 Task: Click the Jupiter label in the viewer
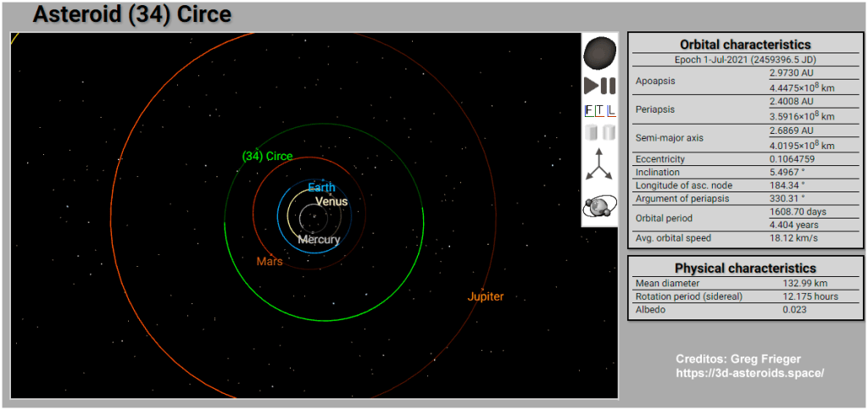[x=486, y=296]
